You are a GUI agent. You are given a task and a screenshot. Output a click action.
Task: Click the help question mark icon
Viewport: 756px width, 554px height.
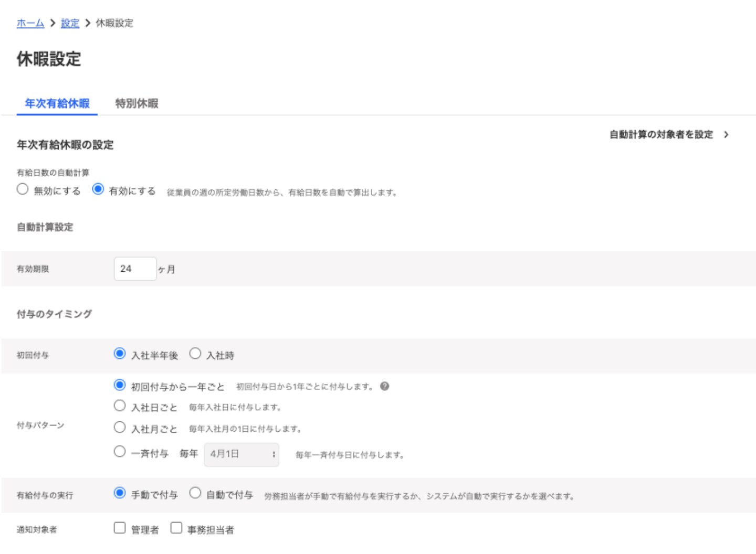385,386
